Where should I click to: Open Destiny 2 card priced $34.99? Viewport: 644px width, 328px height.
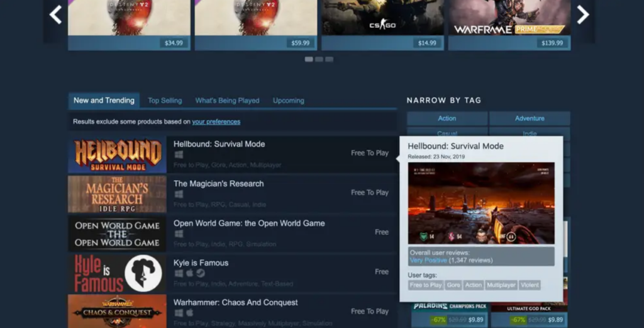coord(129,25)
